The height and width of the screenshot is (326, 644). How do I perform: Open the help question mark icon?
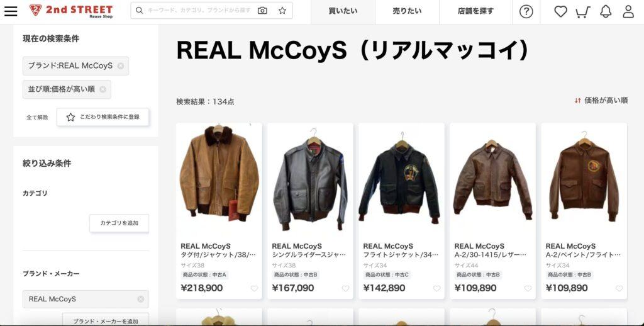pyautogui.click(x=526, y=11)
